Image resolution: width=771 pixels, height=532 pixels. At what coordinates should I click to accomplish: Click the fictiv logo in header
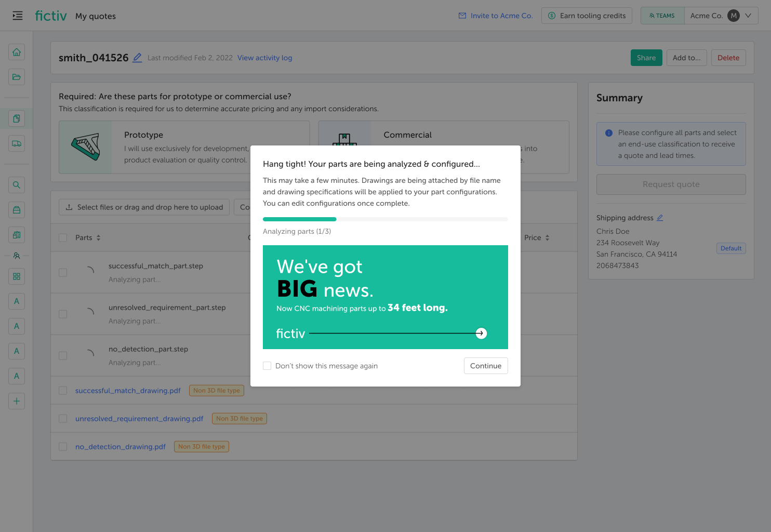51,16
